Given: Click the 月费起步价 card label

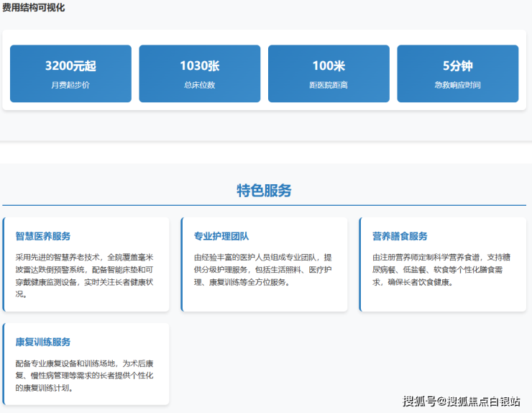Looking at the screenshot, I should coord(70,85).
